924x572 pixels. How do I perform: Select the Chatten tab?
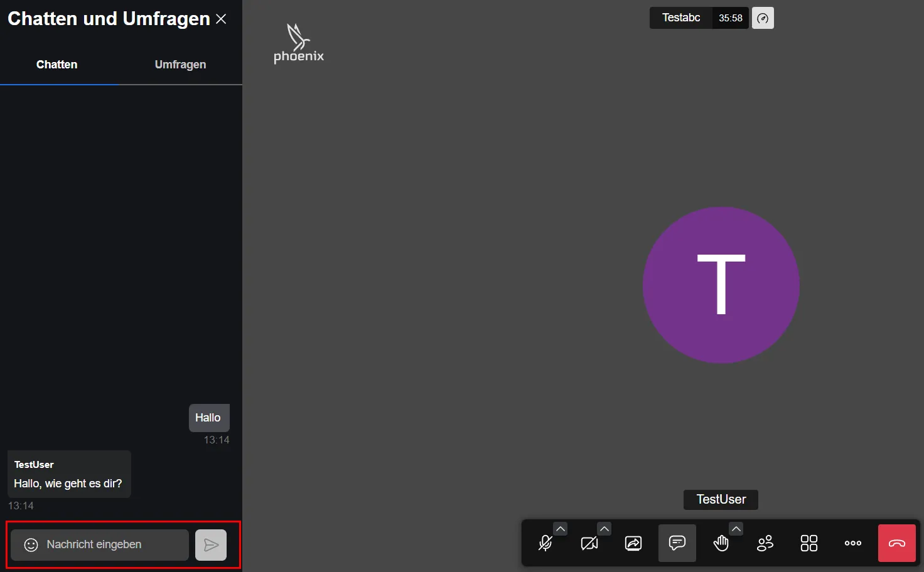point(57,65)
